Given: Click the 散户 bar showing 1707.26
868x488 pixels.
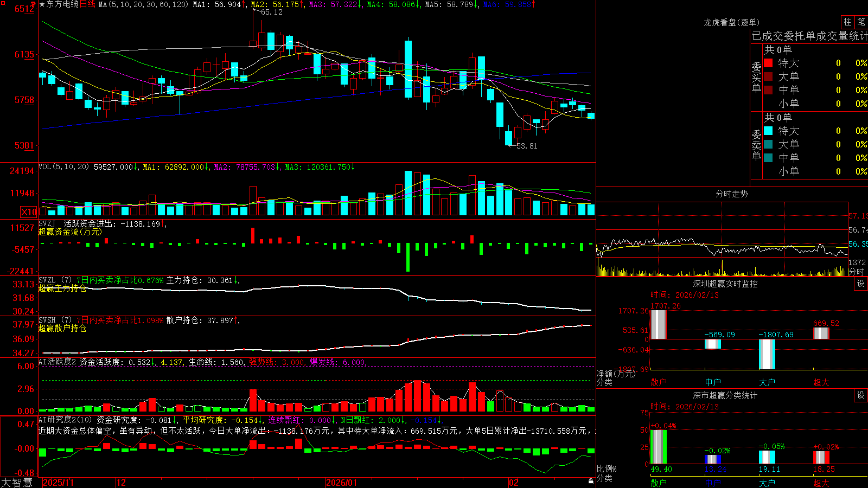Looking at the screenshot, I should (659, 325).
